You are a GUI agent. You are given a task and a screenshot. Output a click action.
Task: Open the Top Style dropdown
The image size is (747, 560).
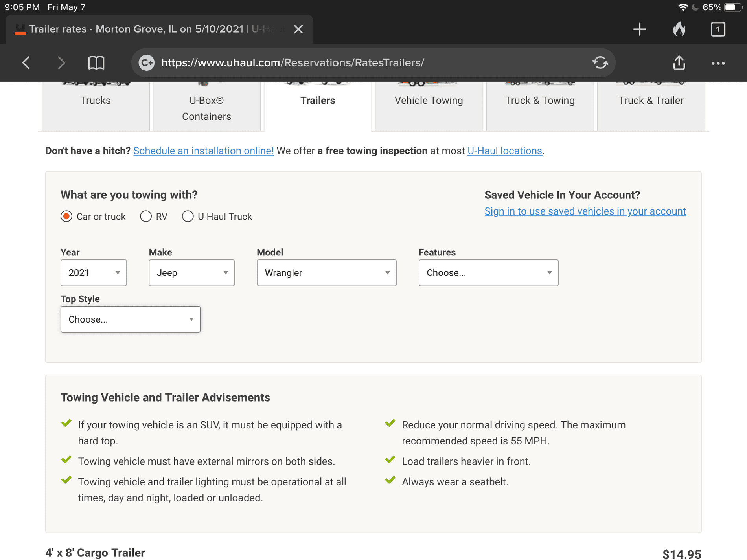[x=131, y=319]
